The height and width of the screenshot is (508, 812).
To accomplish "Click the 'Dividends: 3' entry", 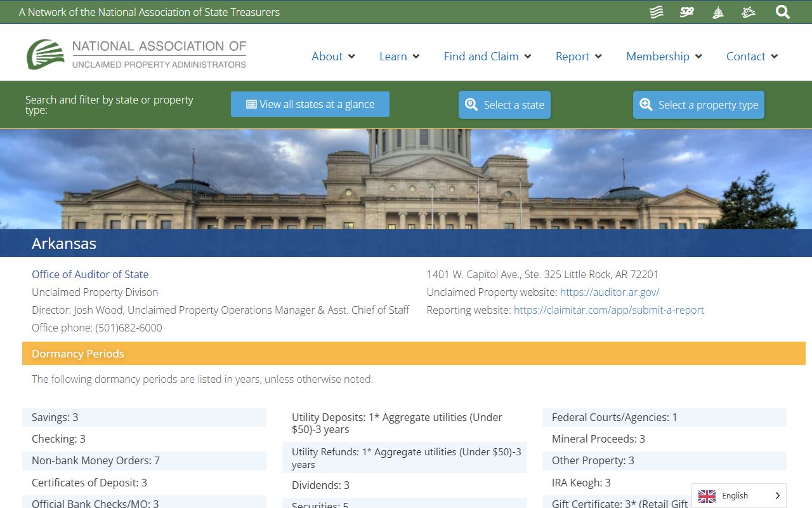I will pyautogui.click(x=404, y=485).
